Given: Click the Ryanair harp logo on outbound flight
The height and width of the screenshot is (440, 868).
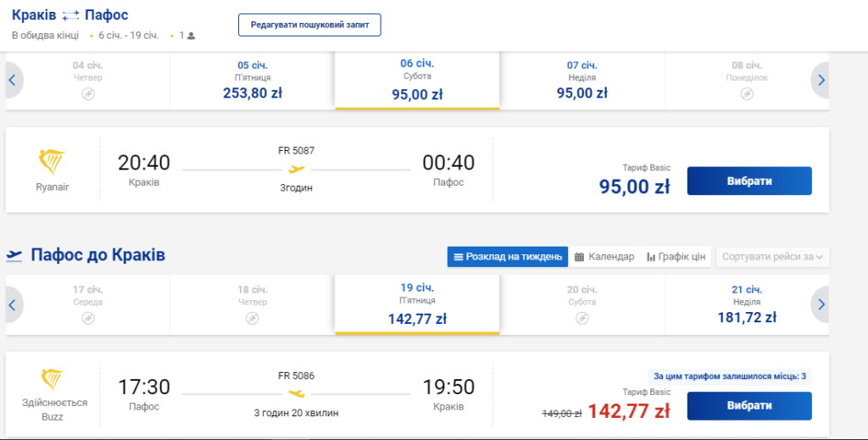Looking at the screenshot, I should pos(52,162).
